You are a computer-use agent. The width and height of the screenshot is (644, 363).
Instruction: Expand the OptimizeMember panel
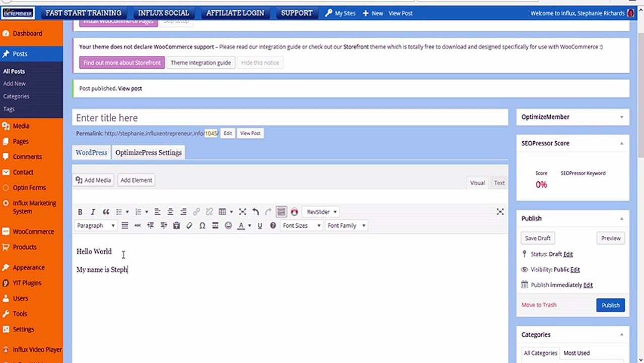621,117
